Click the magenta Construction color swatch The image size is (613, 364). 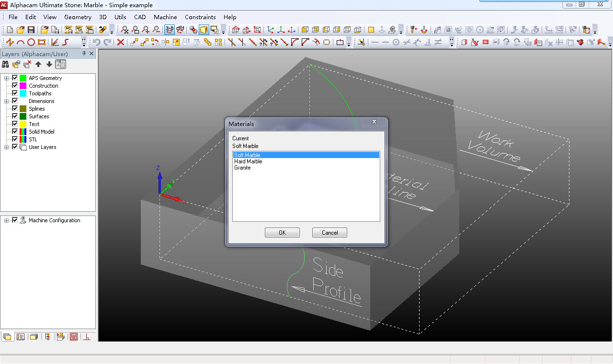click(x=23, y=86)
